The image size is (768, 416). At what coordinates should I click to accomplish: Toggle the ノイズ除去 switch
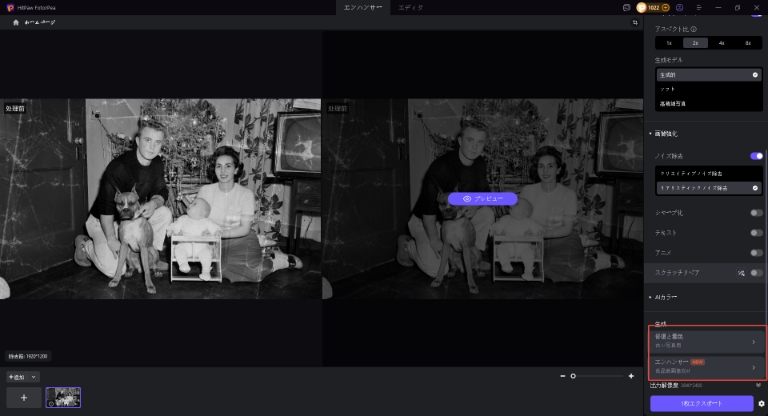tap(756, 156)
